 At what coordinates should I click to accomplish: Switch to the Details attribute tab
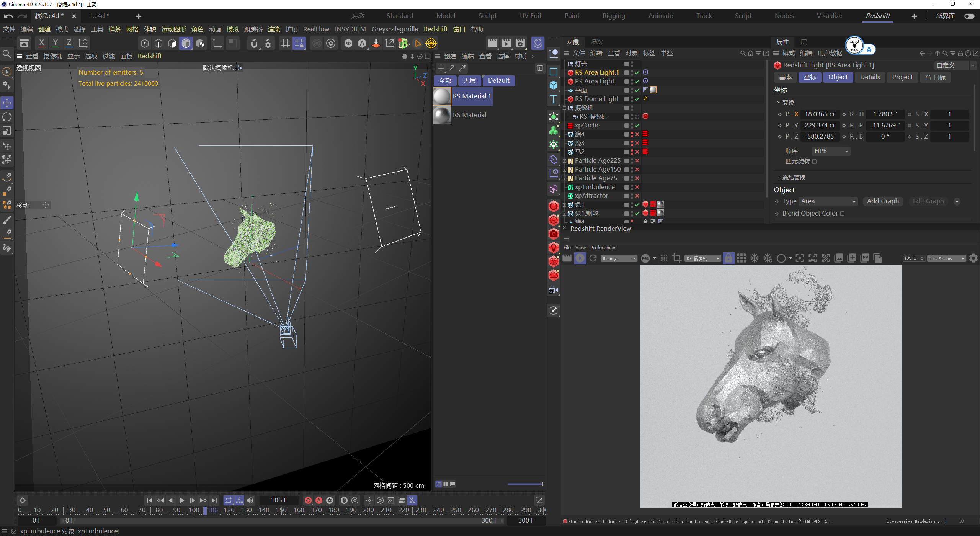click(870, 77)
